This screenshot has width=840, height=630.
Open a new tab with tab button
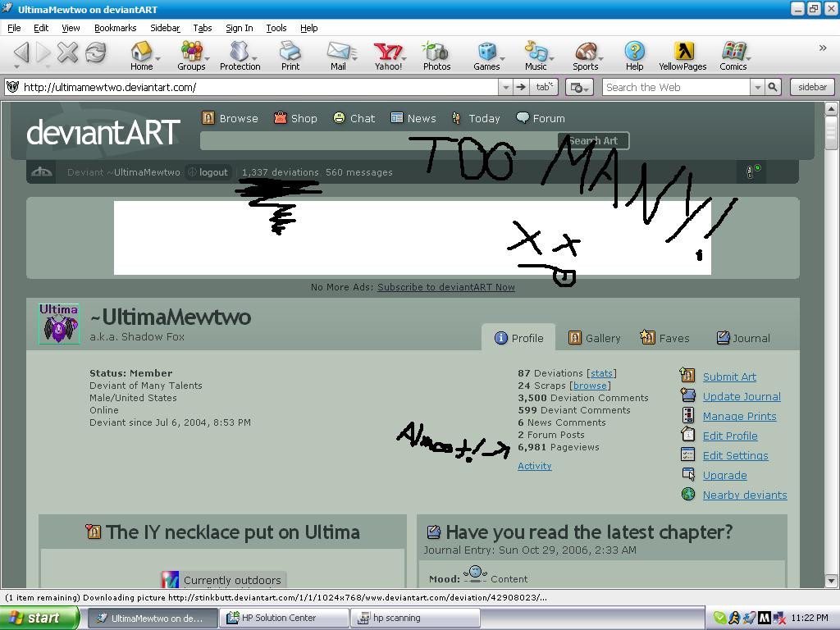click(544, 87)
